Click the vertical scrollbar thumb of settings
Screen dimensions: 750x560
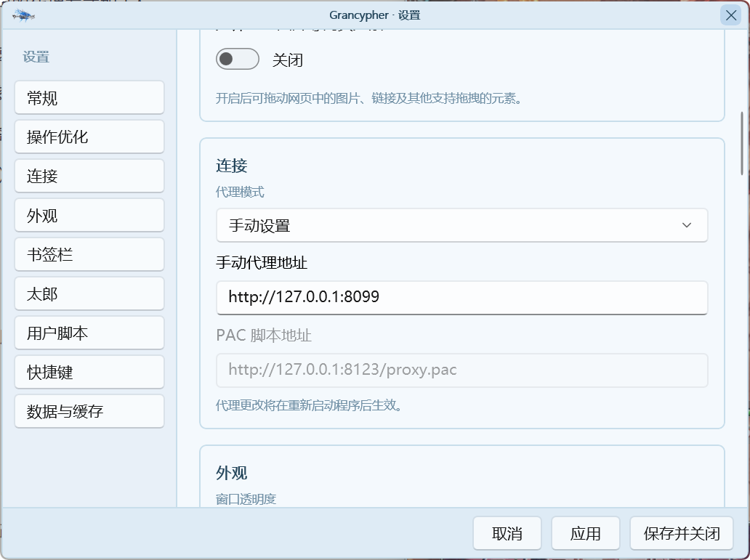[742, 143]
